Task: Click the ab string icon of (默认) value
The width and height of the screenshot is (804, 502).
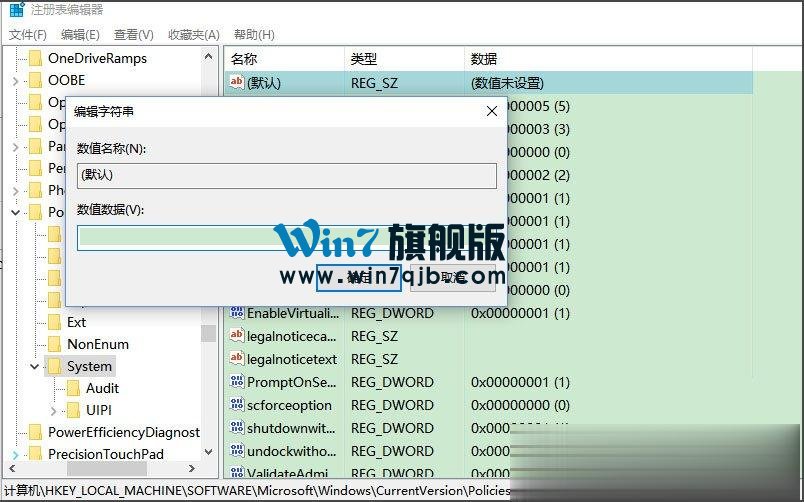Action: (236, 82)
